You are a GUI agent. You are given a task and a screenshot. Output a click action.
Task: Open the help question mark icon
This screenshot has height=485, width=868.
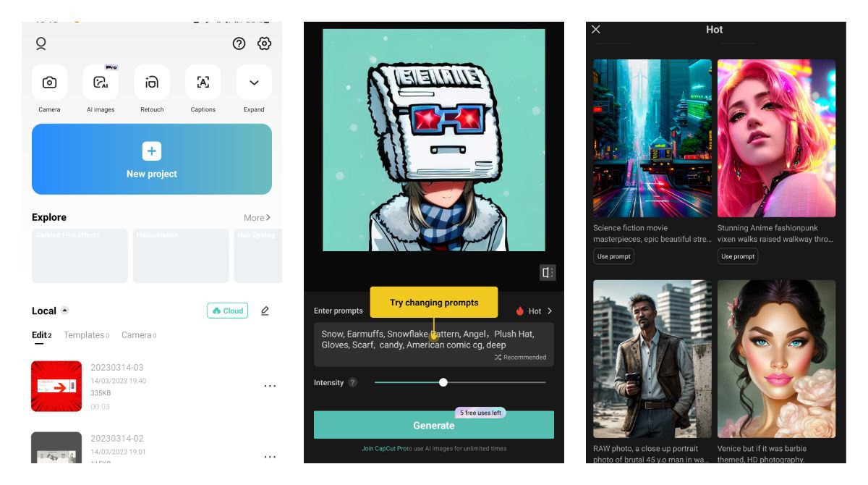[239, 43]
